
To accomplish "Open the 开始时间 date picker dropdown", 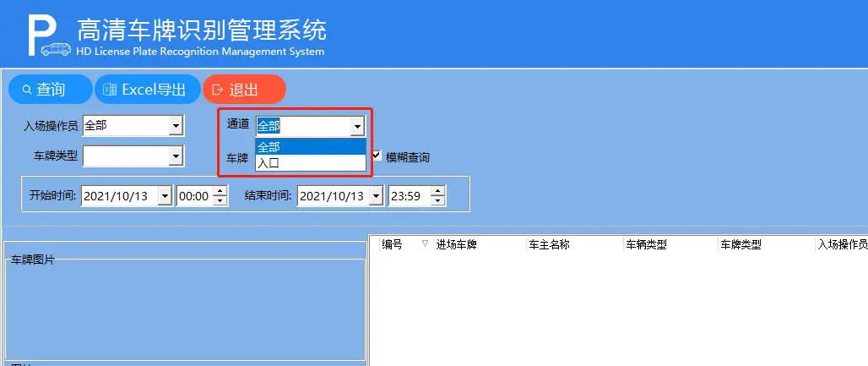I will 165,196.
